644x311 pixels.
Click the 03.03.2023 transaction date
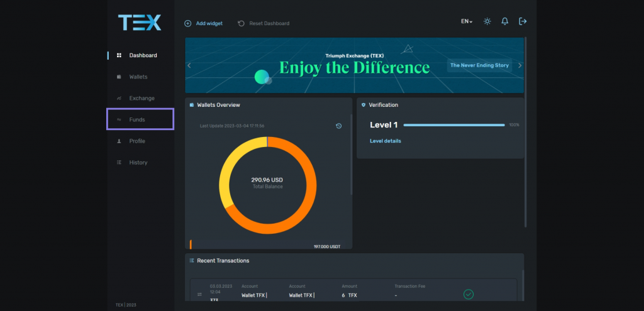[221, 286]
